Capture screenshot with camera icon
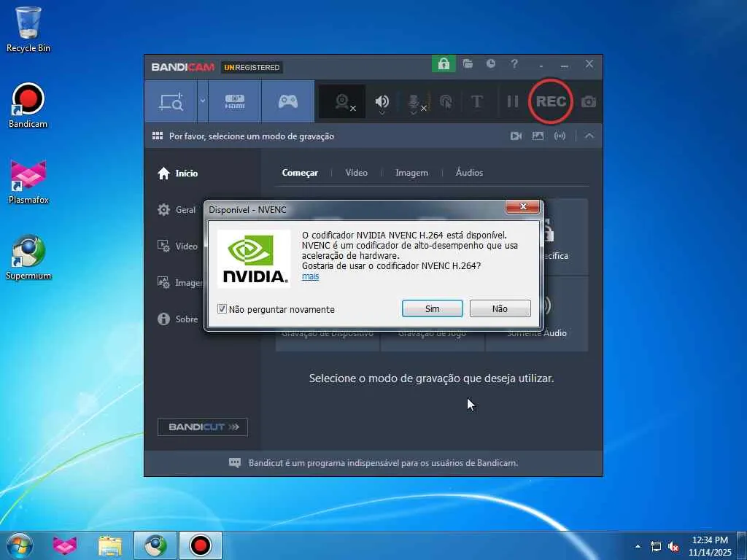This screenshot has height=560, width=747. pyautogui.click(x=589, y=101)
